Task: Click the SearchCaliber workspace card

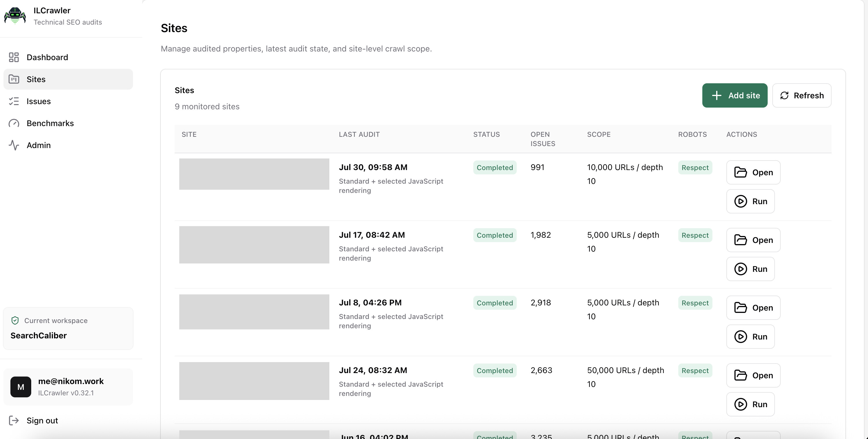Action: pos(68,329)
